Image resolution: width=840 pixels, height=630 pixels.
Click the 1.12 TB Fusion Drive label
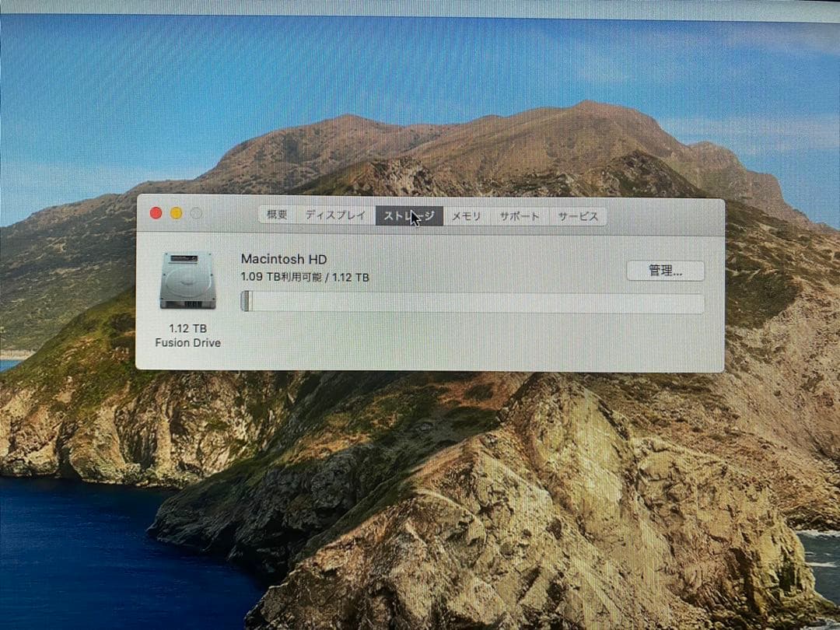(187, 336)
